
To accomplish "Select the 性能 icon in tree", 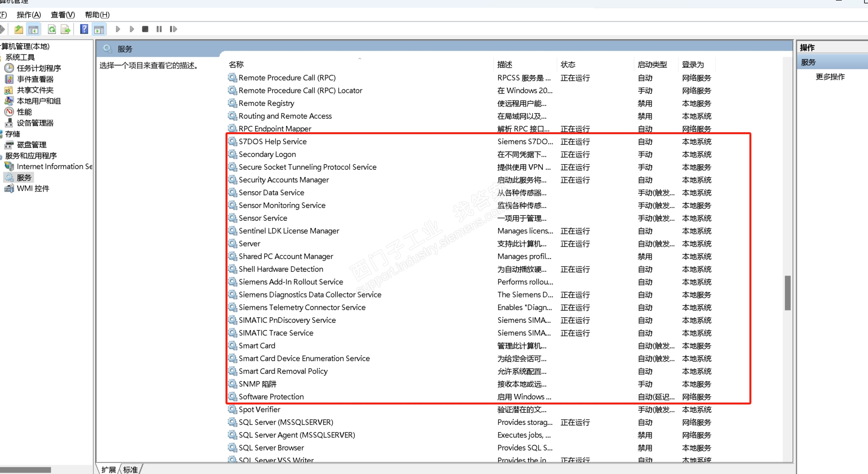I will (x=9, y=112).
